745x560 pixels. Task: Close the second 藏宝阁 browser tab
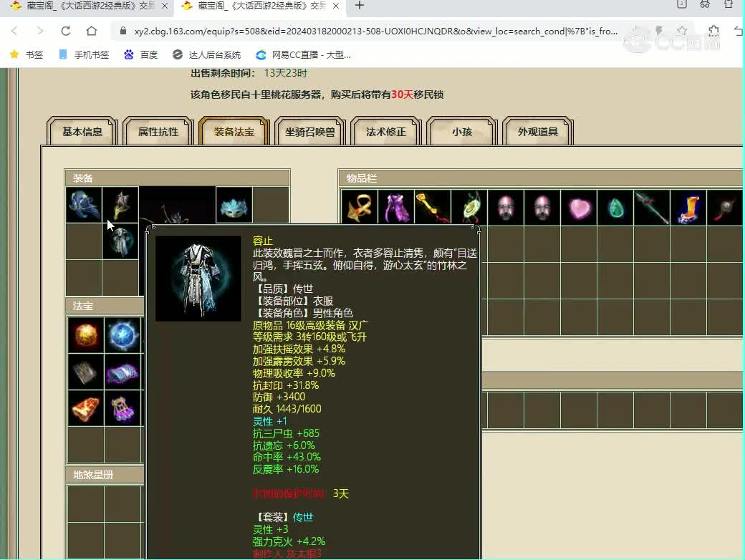pos(336,6)
